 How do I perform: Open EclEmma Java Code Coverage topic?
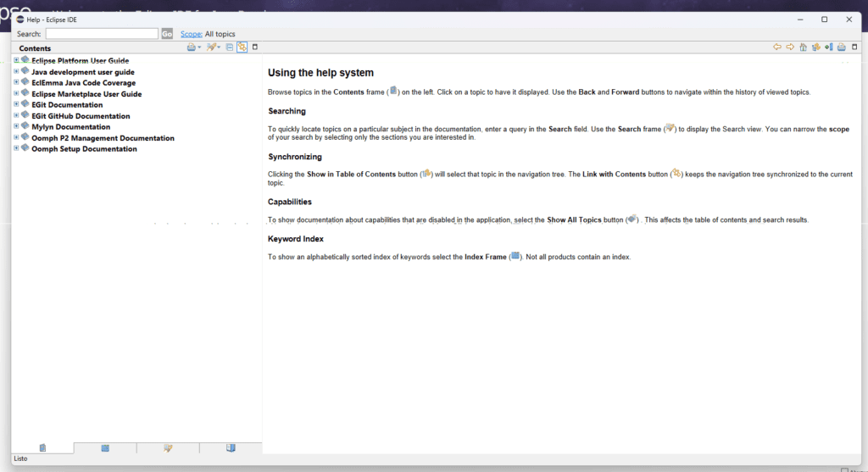(x=84, y=83)
